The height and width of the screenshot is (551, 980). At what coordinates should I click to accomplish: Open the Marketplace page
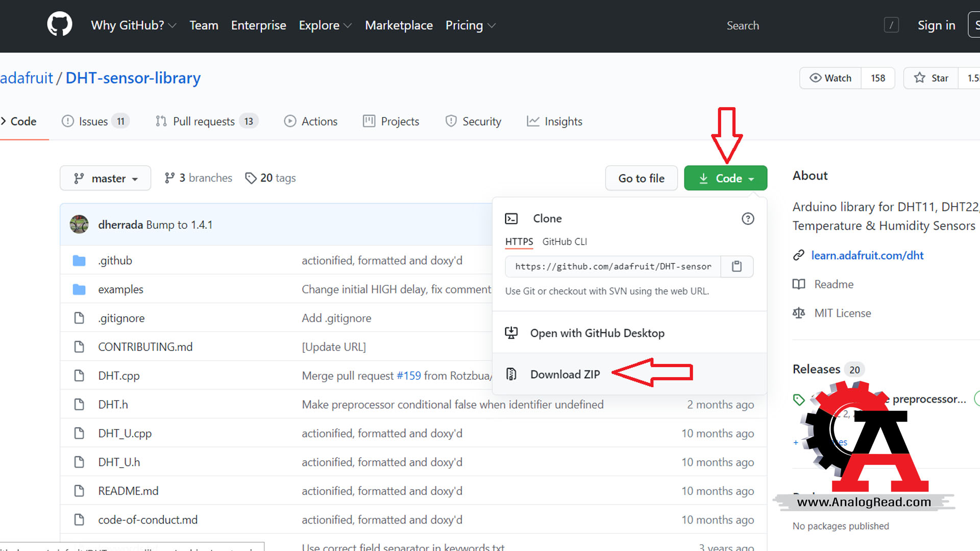[399, 25]
